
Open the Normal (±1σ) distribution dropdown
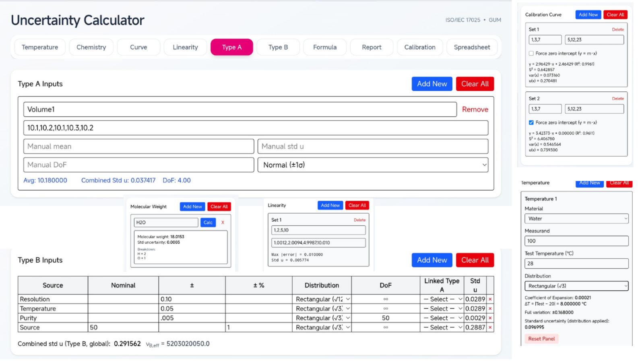373,165
